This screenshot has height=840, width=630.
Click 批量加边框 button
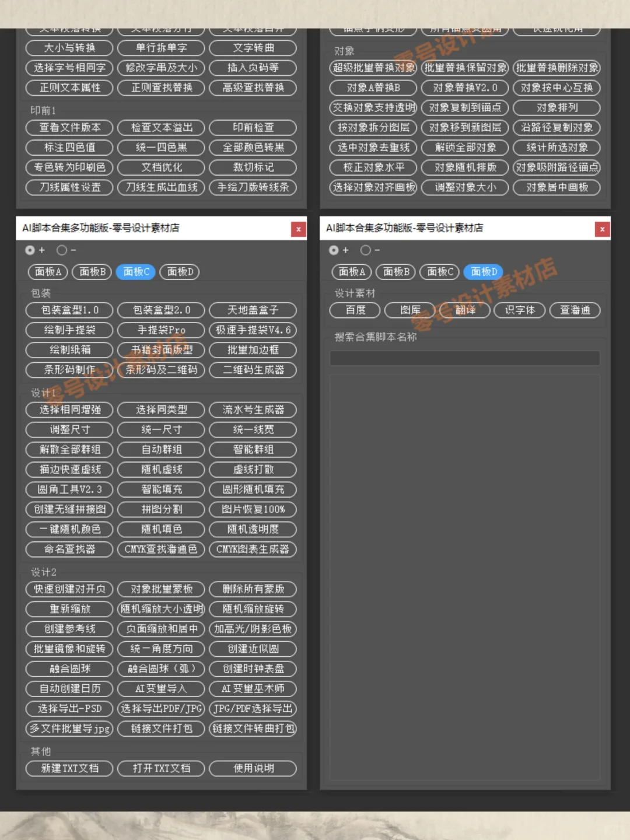pyautogui.click(x=253, y=350)
